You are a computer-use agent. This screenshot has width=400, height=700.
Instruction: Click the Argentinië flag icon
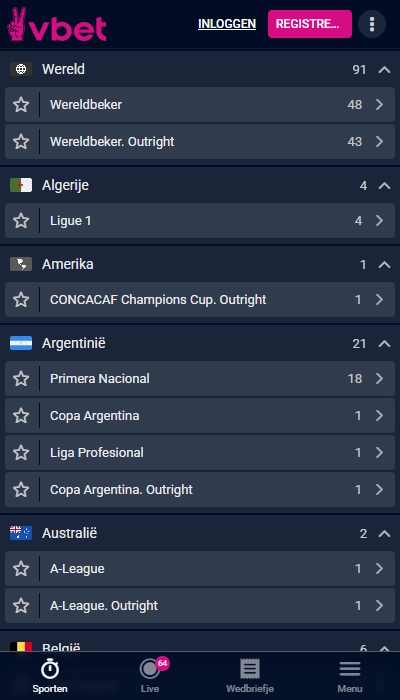(x=21, y=343)
